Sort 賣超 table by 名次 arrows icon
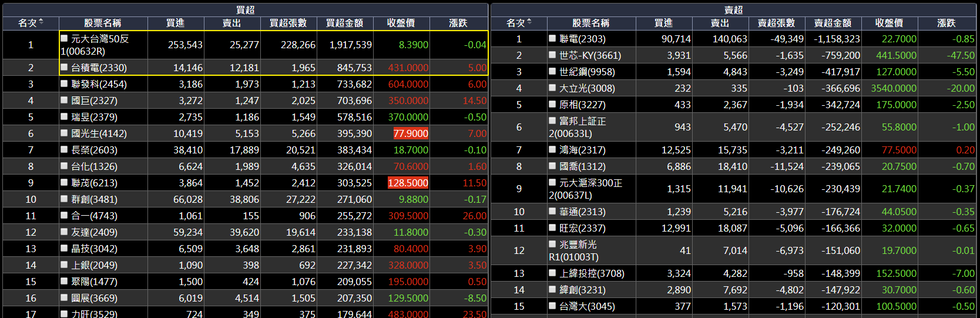 point(529,22)
